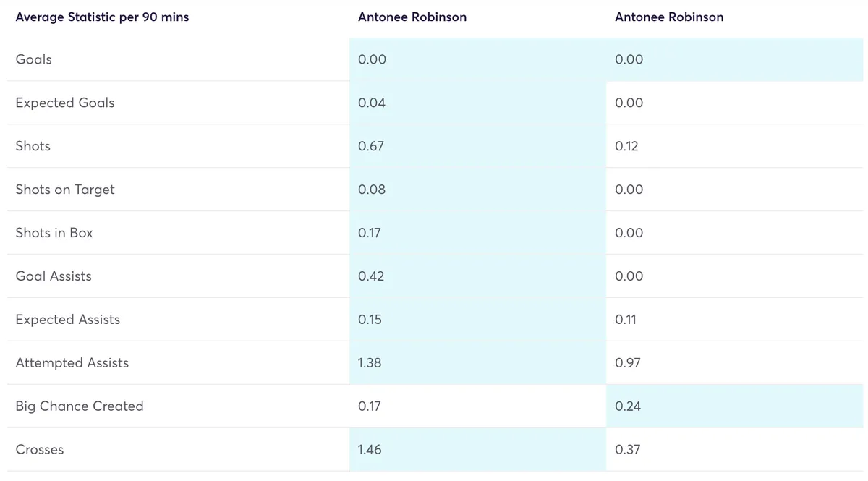Select the 'Goals' row label
This screenshot has width=868, height=481.
point(33,59)
